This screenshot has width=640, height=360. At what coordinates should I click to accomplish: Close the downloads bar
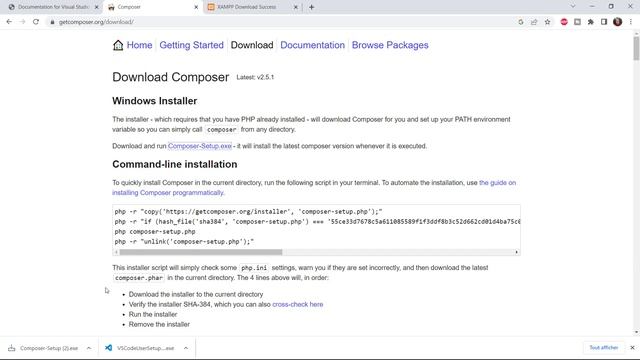tap(632, 348)
